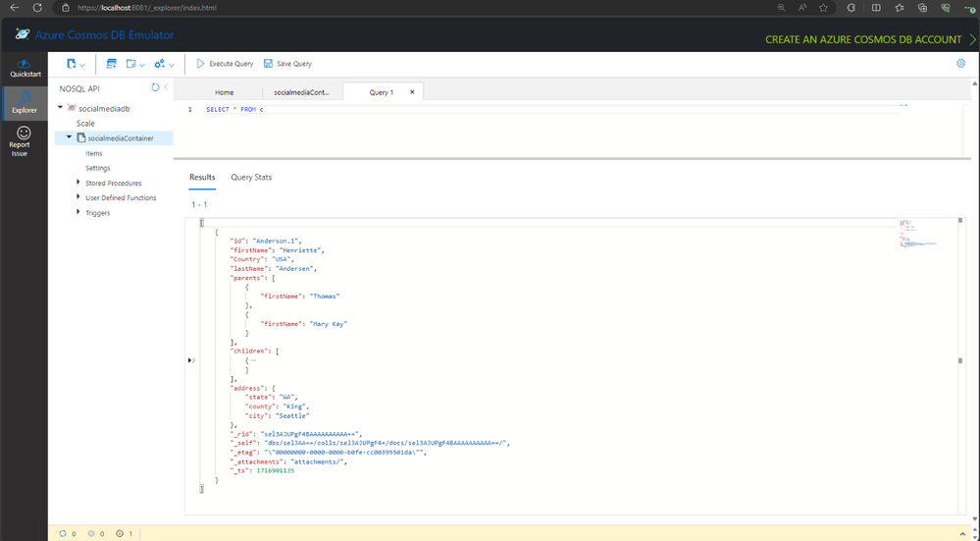Click the "Anderson.1" id value
The width and height of the screenshot is (980, 541).
(x=277, y=241)
